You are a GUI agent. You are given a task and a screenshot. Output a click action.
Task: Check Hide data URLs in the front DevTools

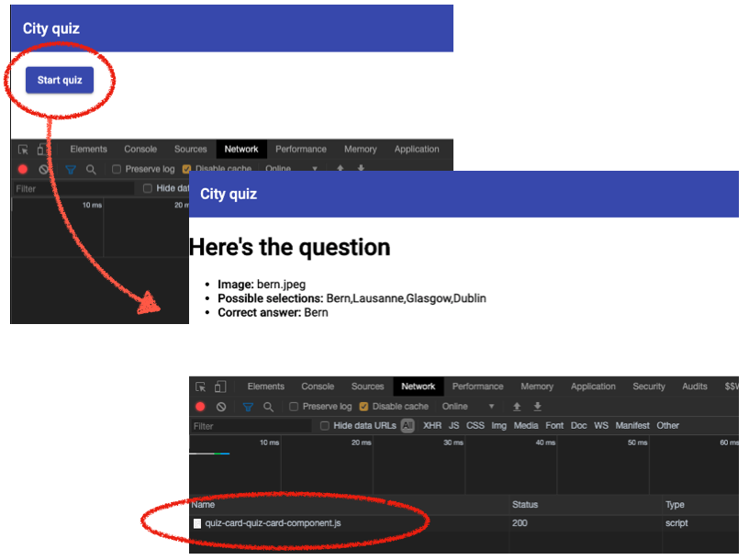(x=324, y=426)
